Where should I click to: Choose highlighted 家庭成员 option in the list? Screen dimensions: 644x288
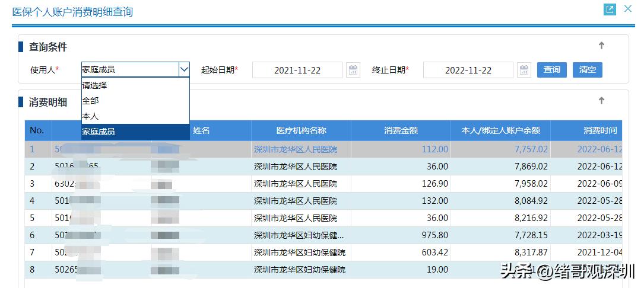135,132
